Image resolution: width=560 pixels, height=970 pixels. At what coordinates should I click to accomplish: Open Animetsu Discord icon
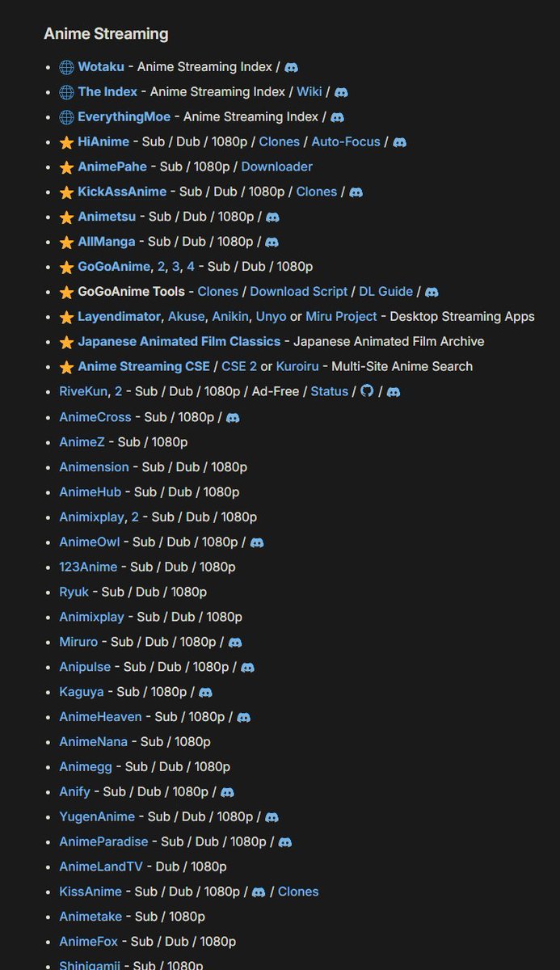(272, 217)
